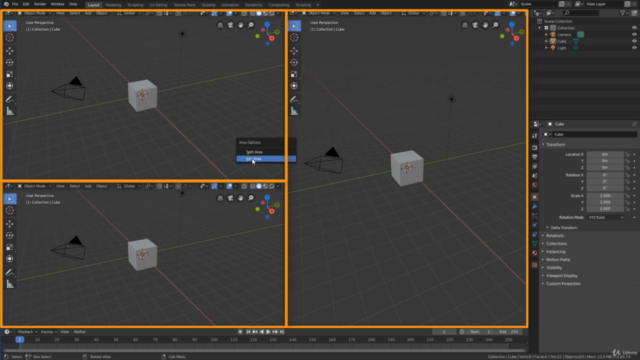Open Object Mode dropdown in upper-left viewport
The image size is (640, 360).
click(34, 13)
